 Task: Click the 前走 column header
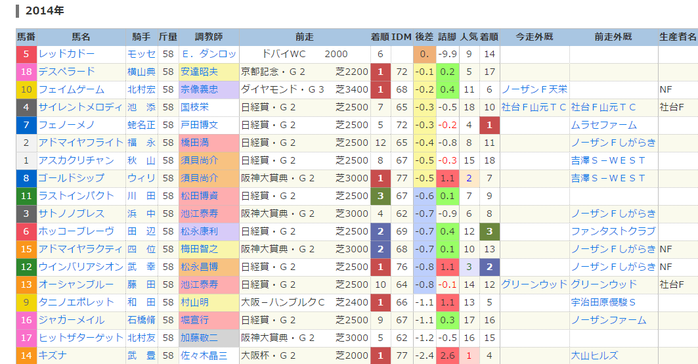point(304,37)
